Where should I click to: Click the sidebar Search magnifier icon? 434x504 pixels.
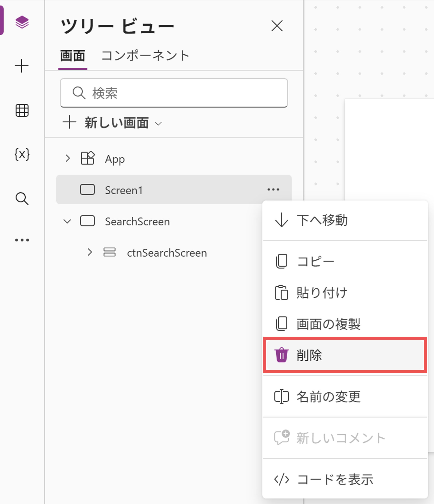pos(22,199)
